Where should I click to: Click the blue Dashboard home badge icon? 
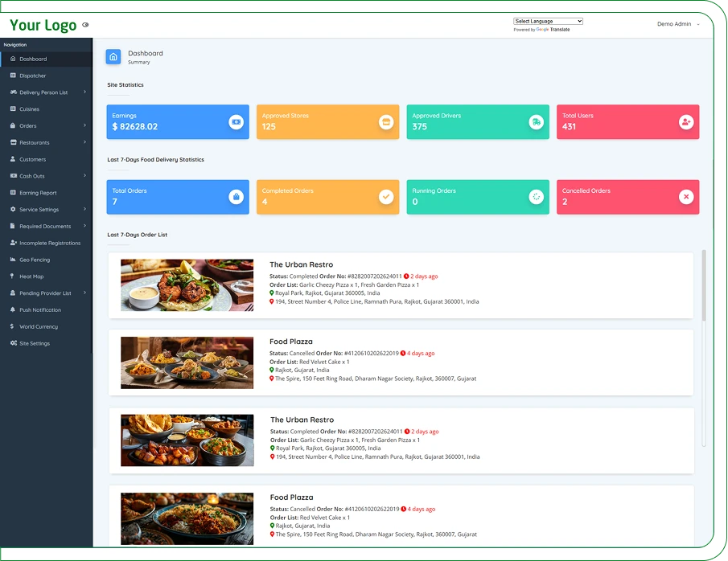pyautogui.click(x=113, y=56)
